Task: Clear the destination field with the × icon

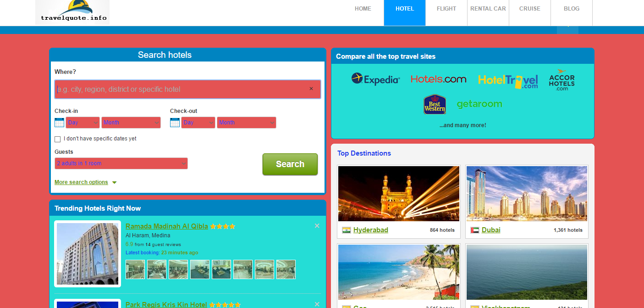Action: 311,89
